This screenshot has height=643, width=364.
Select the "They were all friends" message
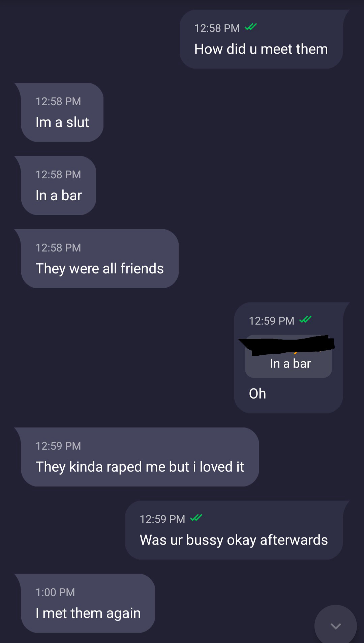[x=96, y=259]
